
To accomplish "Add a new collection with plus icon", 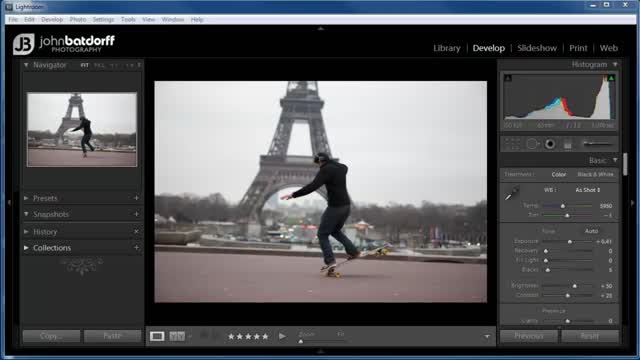I will point(136,247).
